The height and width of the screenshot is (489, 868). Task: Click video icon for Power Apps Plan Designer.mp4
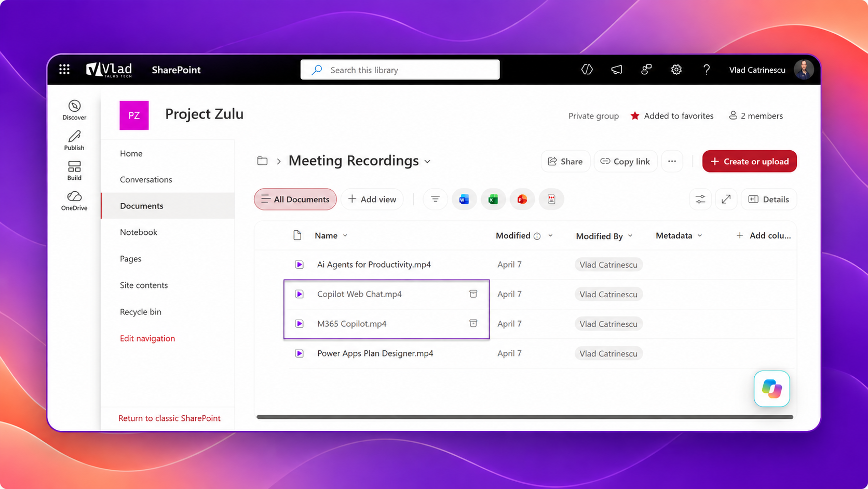300,353
